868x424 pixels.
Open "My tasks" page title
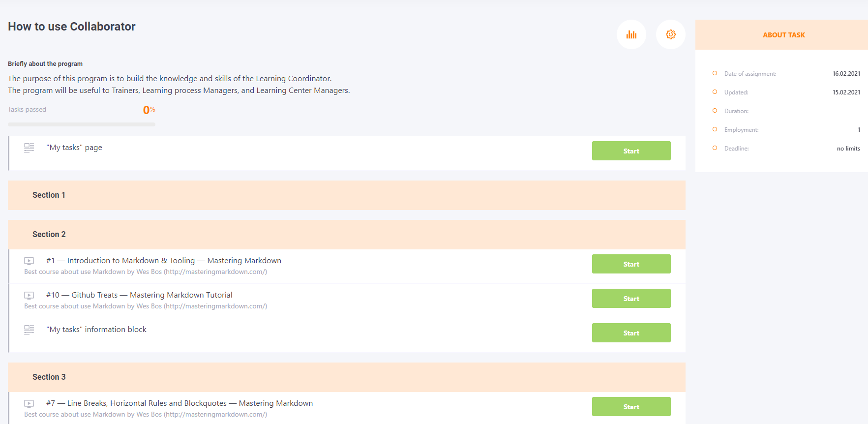pos(74,148)
